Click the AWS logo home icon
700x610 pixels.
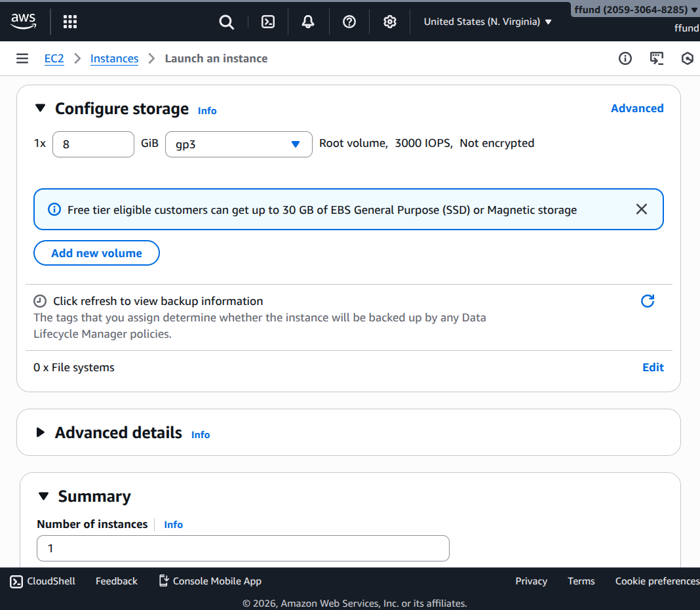(23, 22)
